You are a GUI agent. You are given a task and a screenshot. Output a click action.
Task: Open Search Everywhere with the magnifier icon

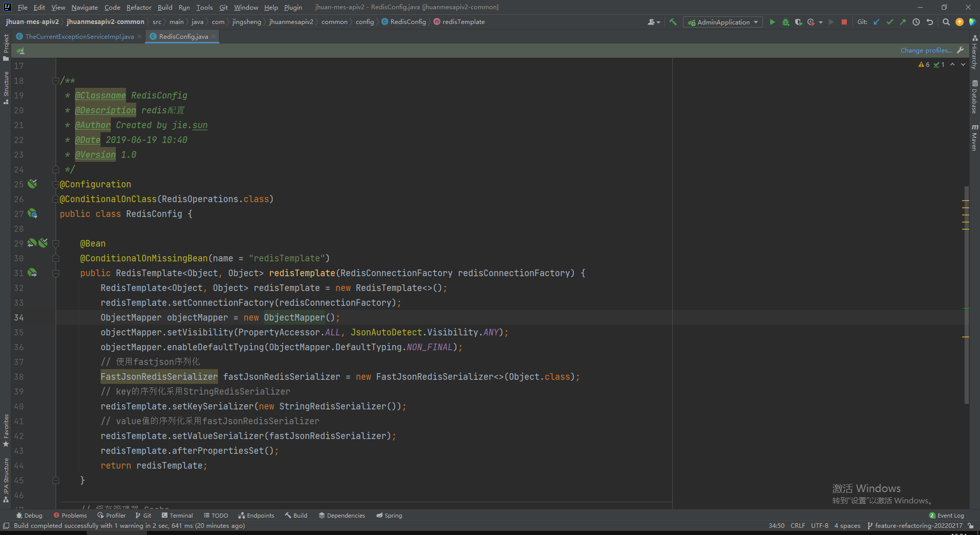[x=946, y=22]
